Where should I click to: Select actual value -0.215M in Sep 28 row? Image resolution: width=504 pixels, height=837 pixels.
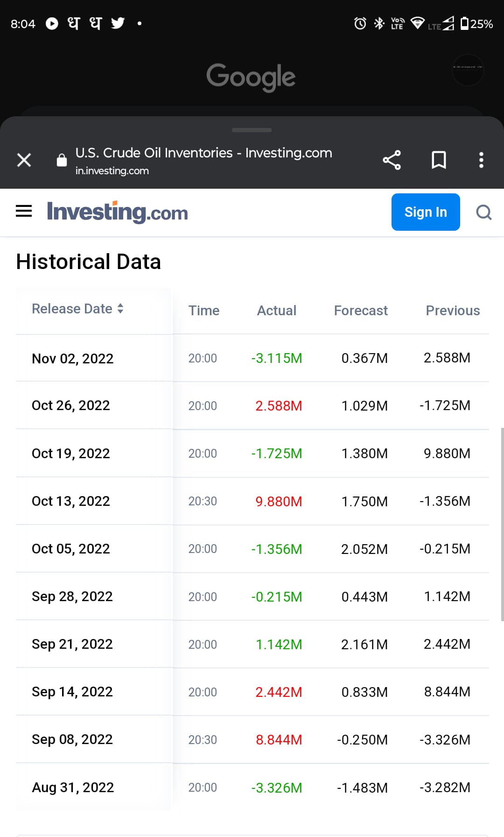(277, 597)
